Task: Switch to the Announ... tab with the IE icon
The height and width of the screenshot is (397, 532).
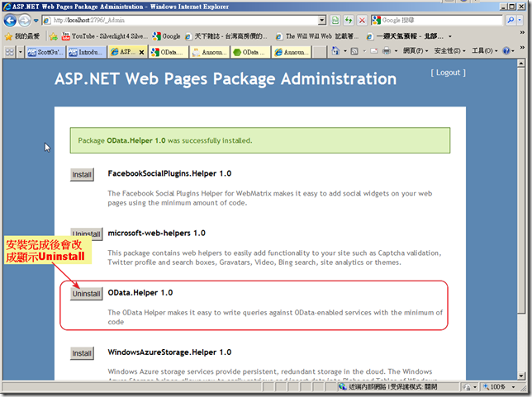Action: coord(292,52)
